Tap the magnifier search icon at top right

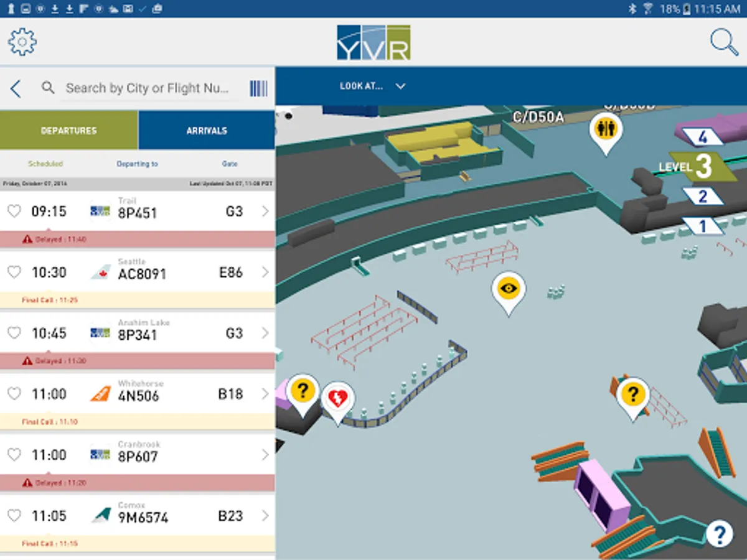point(724,42)
